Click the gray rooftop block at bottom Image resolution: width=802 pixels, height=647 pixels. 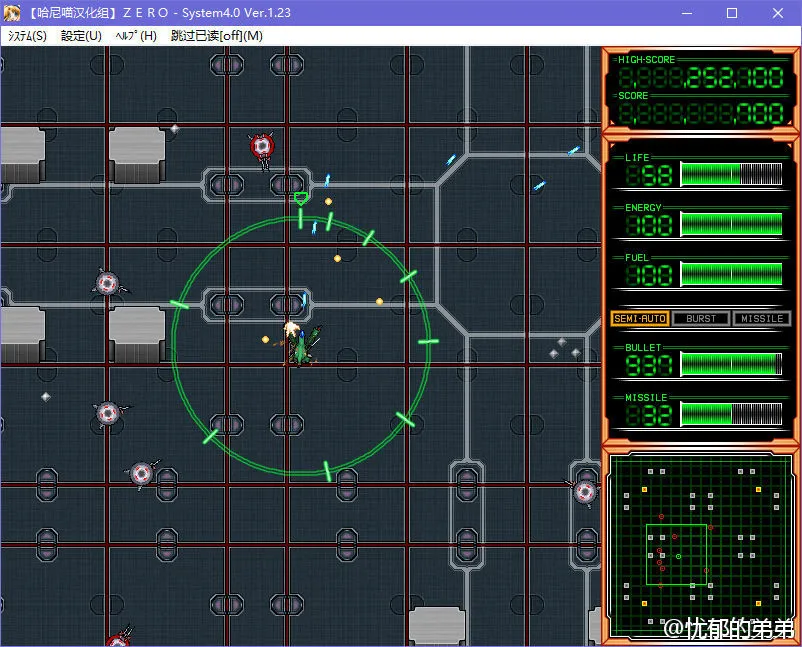(437, 625)
